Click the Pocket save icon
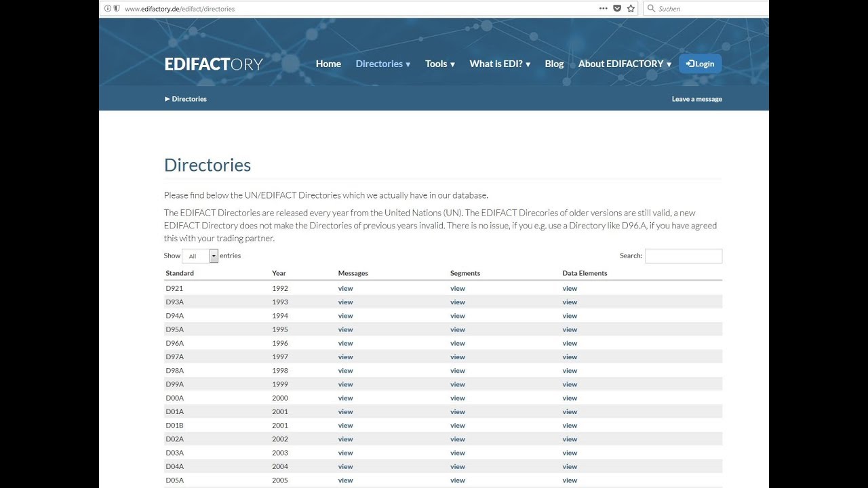The width and height of the screenshot is (868, 488). (x=617, y=8)
